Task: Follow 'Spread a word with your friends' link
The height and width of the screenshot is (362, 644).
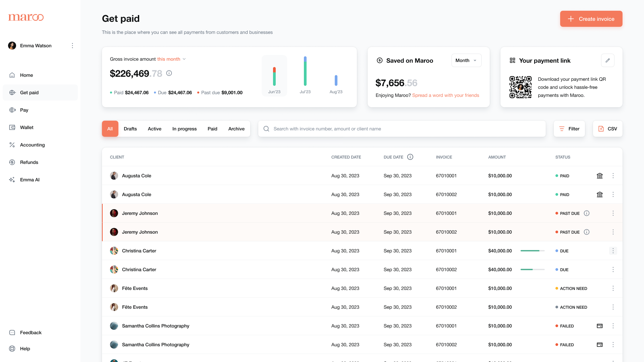Action: (x=445, y=95)
